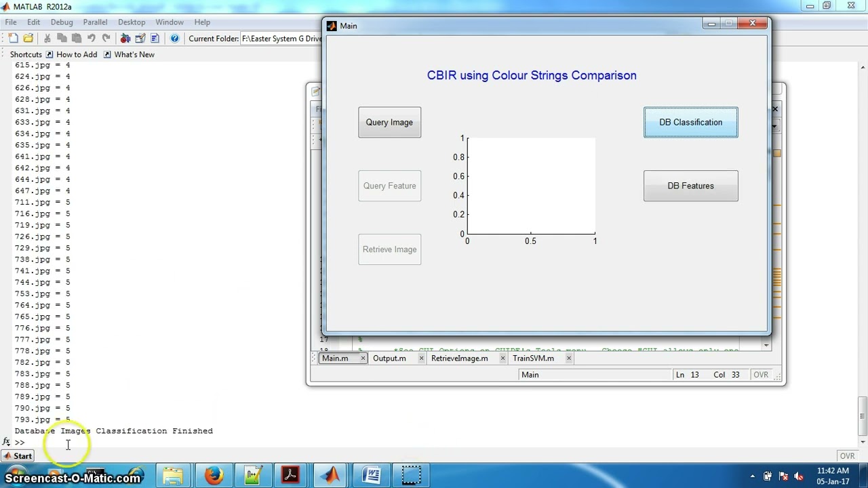Close the editor panel with X button

(775, 109)
